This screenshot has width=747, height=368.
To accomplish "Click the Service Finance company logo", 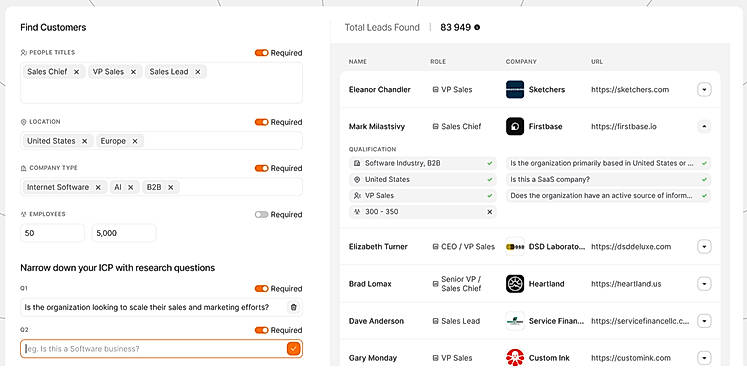I will click(515, 321).
